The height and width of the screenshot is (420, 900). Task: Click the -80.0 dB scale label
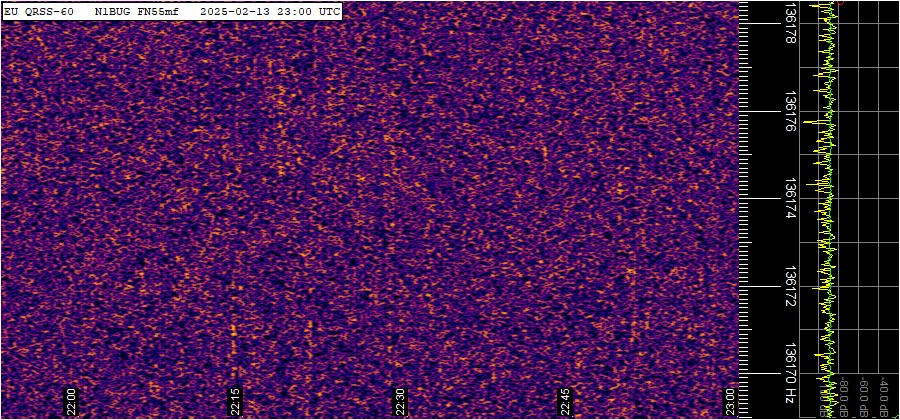click(x=842, y=397)
